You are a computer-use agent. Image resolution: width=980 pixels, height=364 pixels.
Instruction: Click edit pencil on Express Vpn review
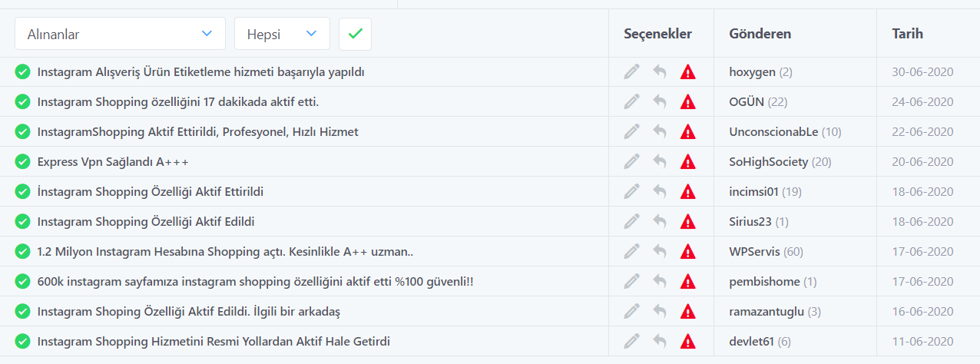point(631,162)
